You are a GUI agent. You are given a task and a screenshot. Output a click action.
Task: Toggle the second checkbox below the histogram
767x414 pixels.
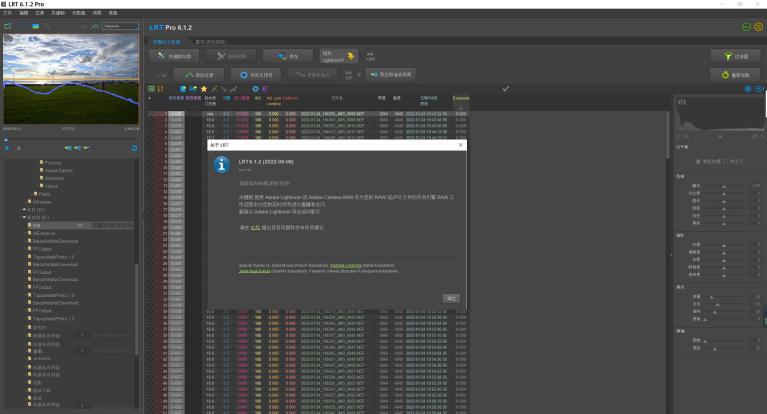727,160
